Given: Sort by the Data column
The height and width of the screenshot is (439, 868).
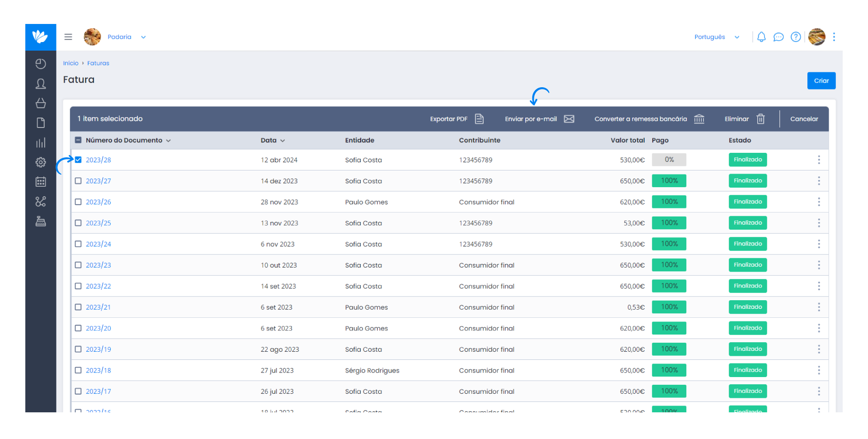Looking at the screenshot, I should click(273, 141).
